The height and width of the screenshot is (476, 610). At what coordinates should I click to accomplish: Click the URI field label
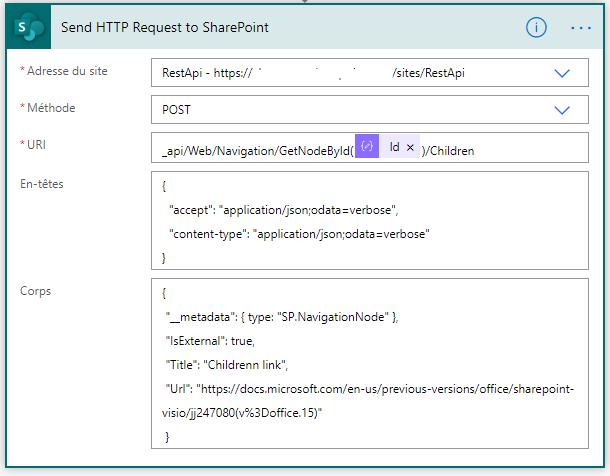pos(36,145)
